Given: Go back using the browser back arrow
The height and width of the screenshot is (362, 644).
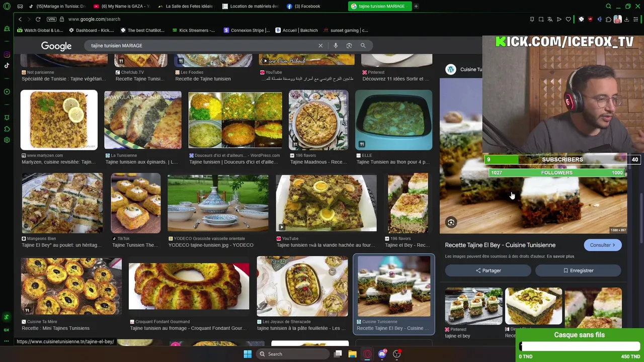Looking at the screenshot, I should click(20, 19).
